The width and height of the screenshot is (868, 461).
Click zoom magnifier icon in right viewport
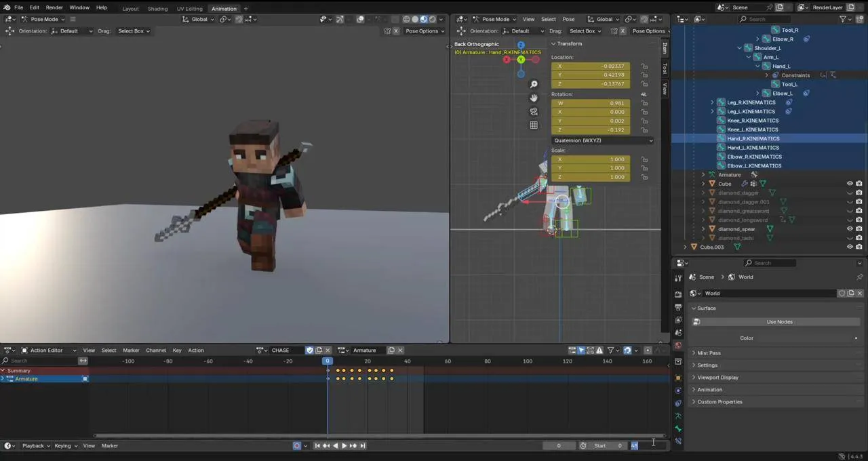[534, 84]
